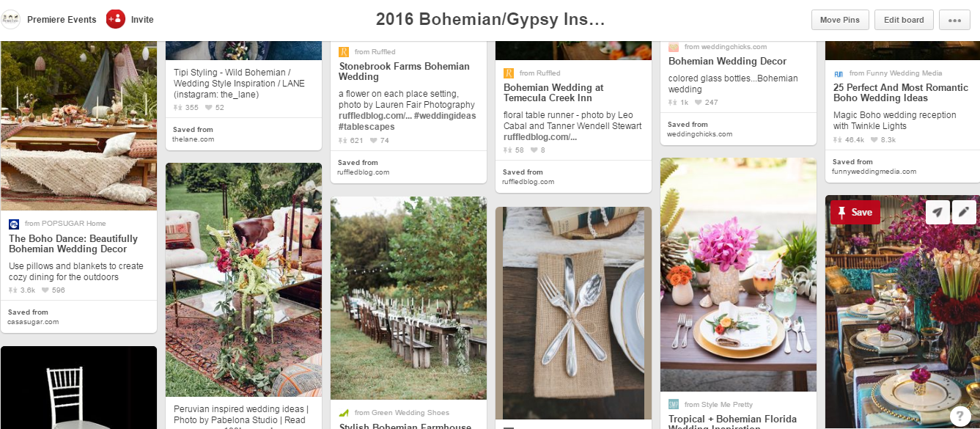Save the colorful table setting pin

pos(855,213)
